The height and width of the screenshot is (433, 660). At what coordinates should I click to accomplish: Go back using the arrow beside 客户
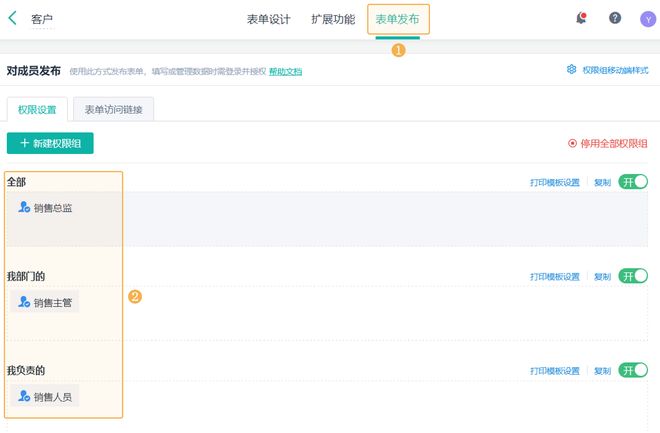(12, 18)
